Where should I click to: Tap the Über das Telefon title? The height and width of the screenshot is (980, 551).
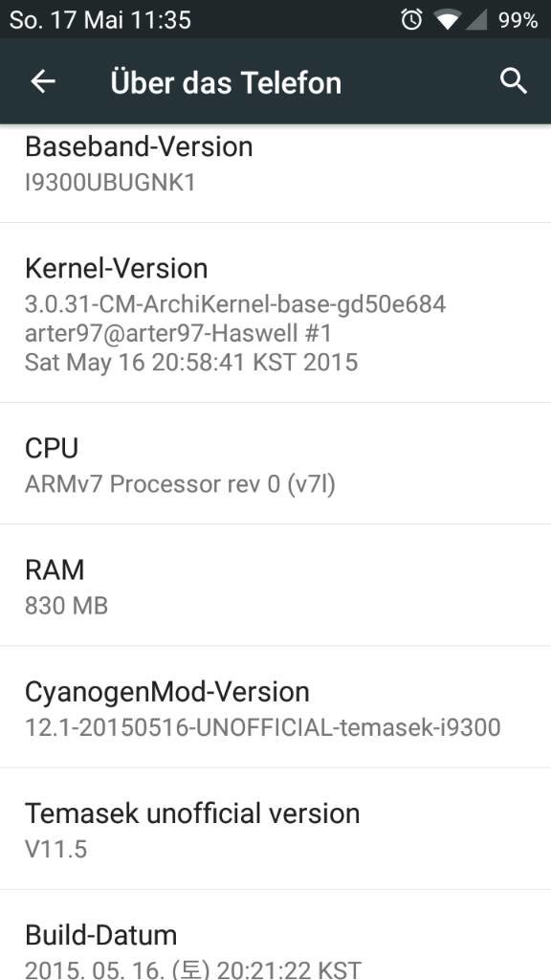(x=226, y=82)
